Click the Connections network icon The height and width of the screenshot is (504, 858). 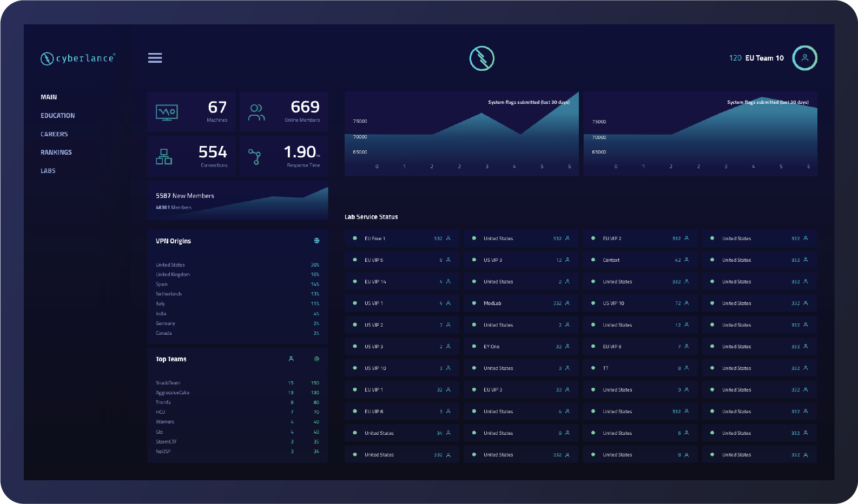click(164, 157)
